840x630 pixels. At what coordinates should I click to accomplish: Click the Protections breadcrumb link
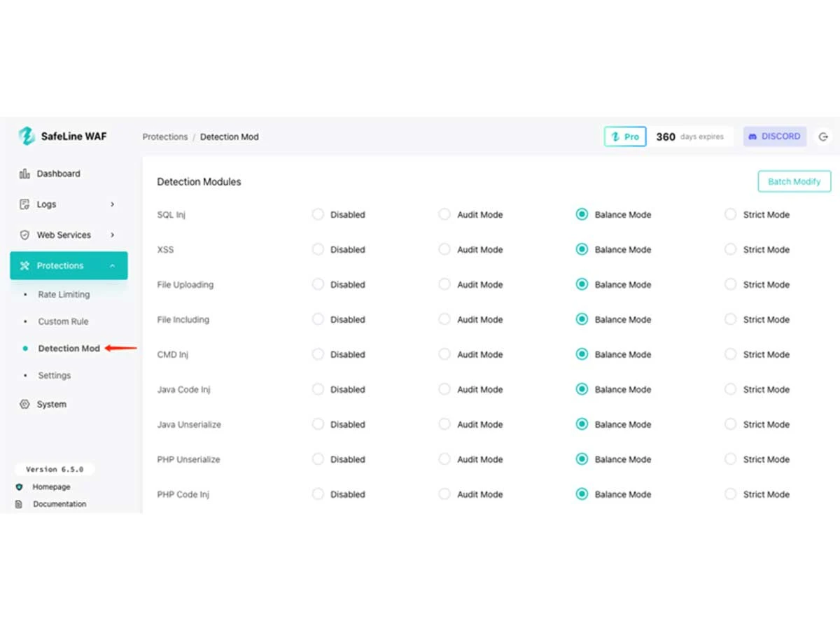(x=165, y=137)
